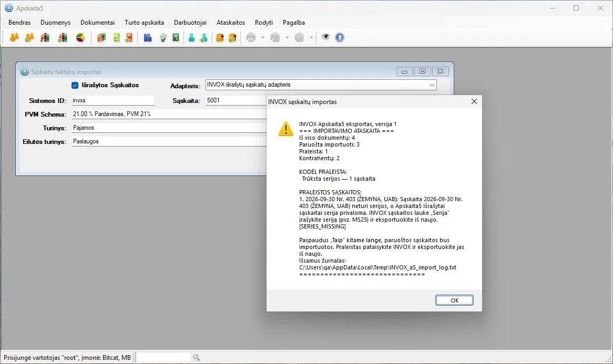Open the PVM Schema selection field
The width and height of the screenshot is (613, 364).
tap(169, 114)
